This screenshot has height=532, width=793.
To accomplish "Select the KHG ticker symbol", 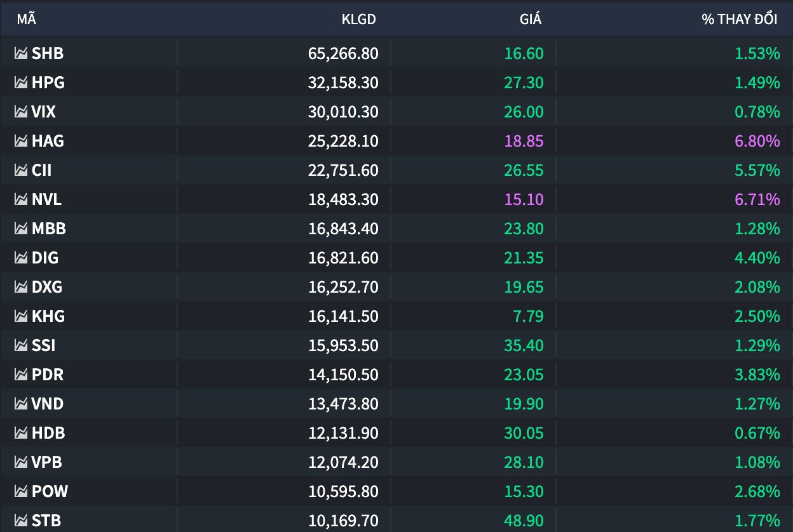I will pos(48,316).
